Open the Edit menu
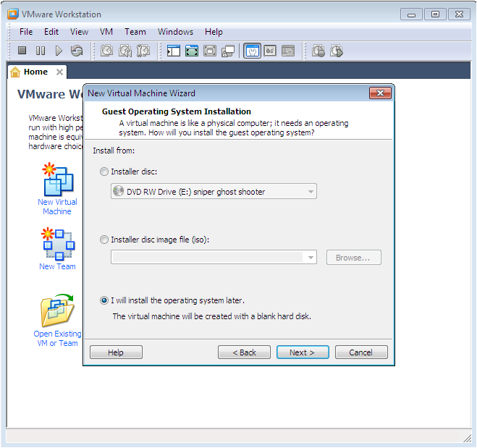477x448 pixels. (x=51, y=32)
